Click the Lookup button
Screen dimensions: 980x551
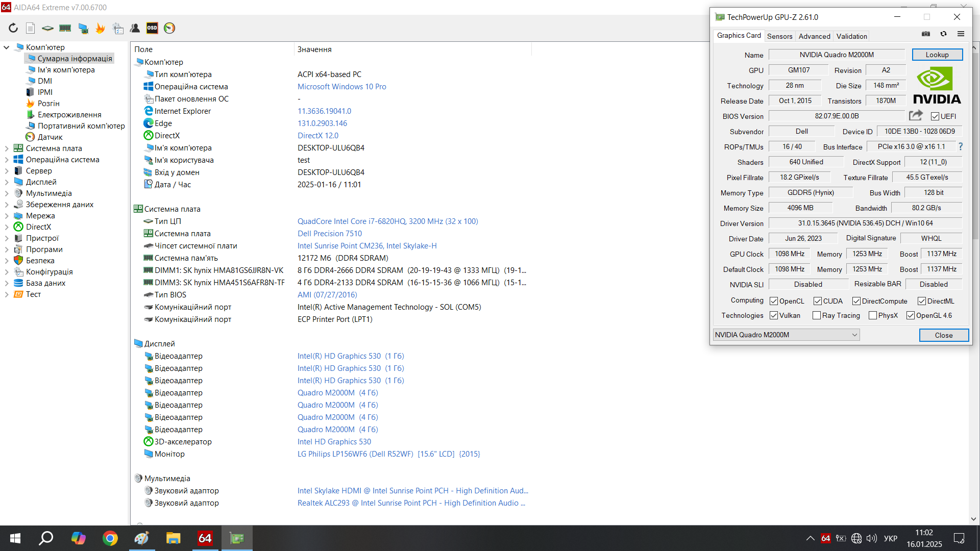[937, 55]
